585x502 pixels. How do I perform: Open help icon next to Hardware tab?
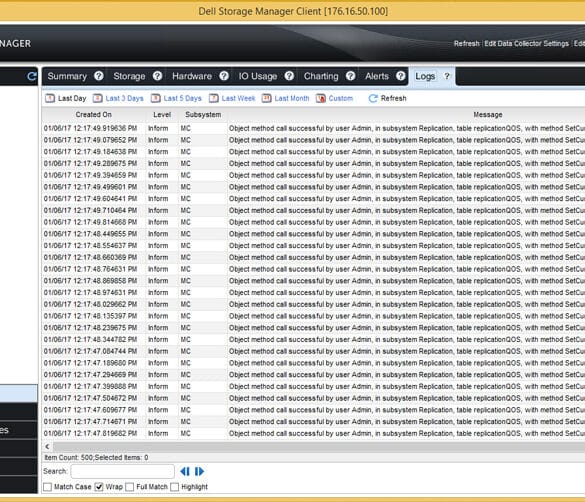224,76
